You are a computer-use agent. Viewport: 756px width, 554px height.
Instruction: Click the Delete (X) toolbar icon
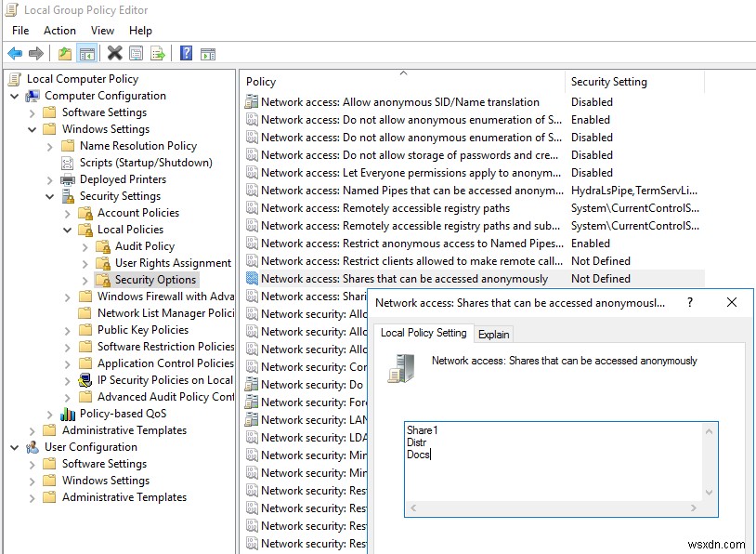tap(114, 53)
